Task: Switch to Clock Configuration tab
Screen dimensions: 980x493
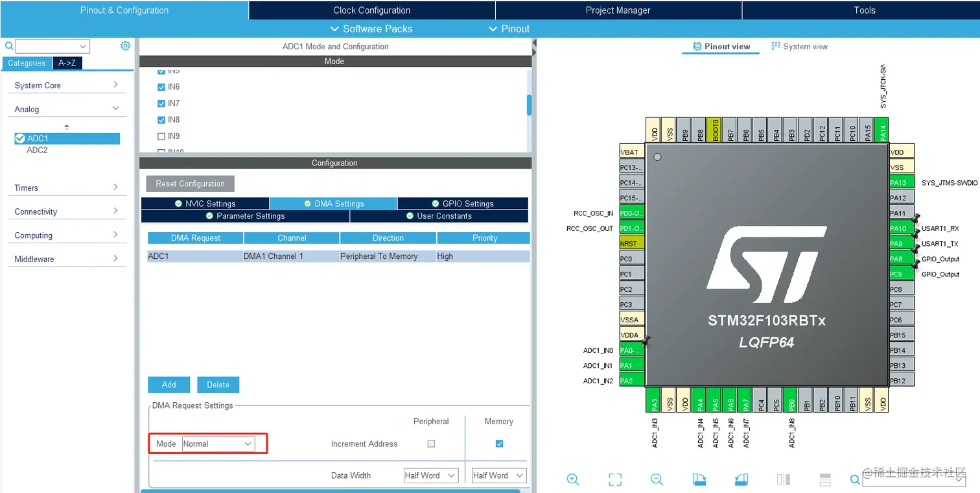Action: point(372,10)
